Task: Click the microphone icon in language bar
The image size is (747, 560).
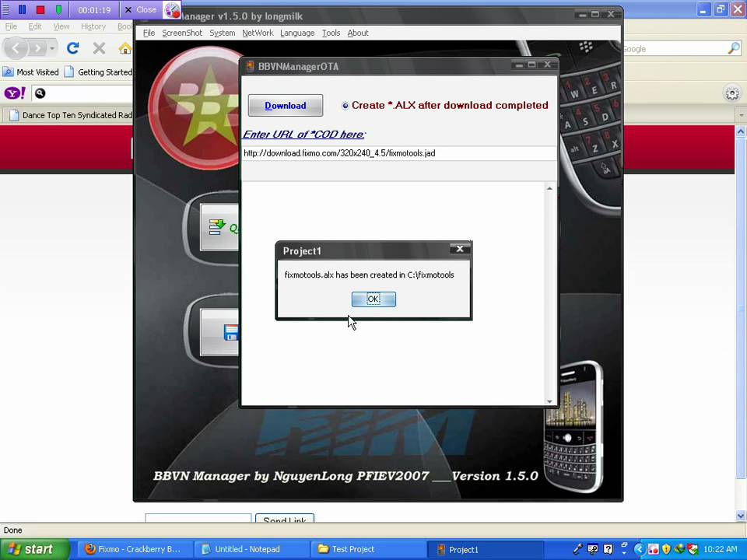Action: (577, 549)
